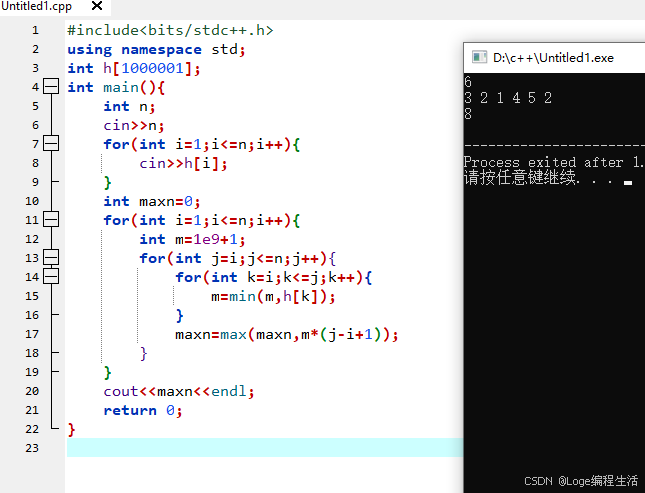
Task: Click the 'cin>>n;' statement
Action: pos(134,126)
